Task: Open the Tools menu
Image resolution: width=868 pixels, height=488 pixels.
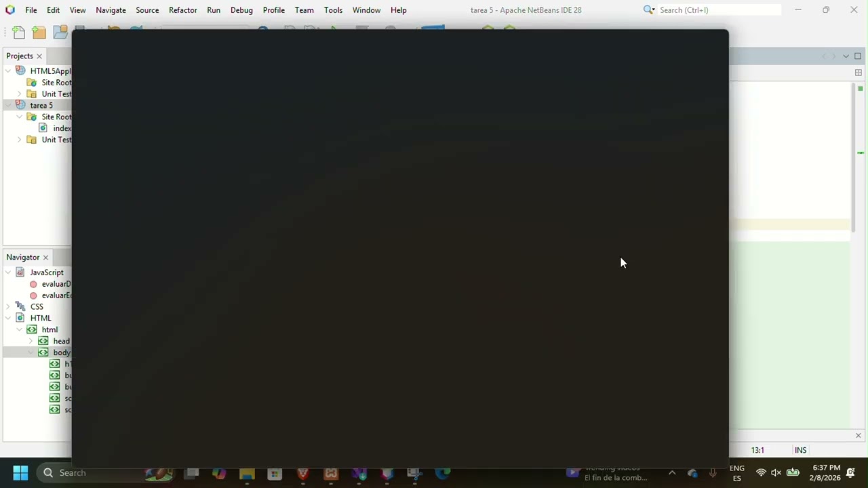Action: click(x=333, y=10)
